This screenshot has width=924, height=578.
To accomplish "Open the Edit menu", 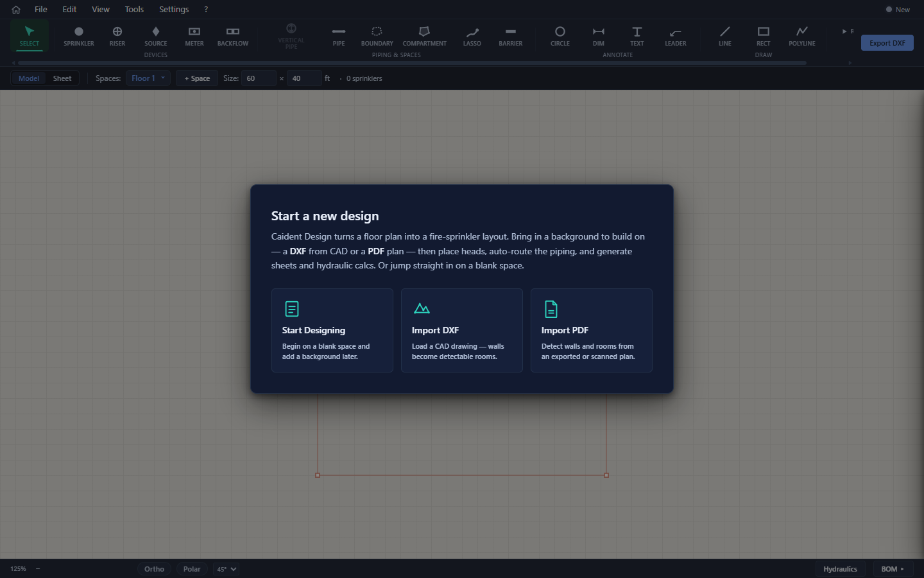I will (69, 10).
